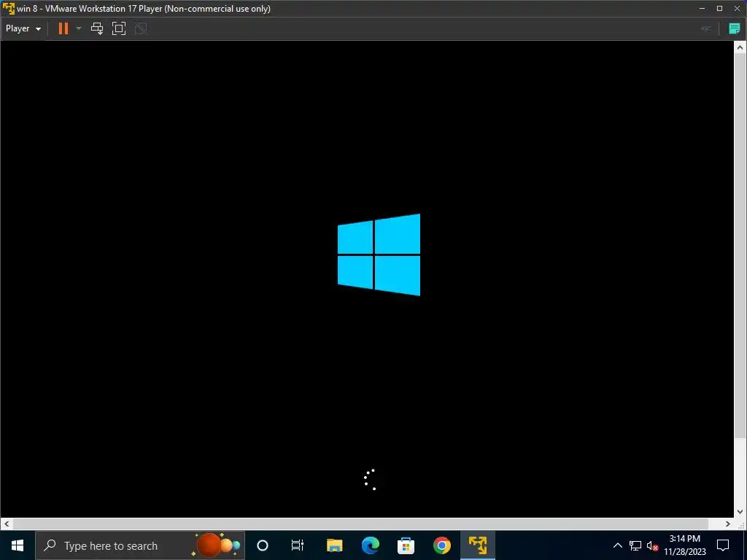Click the VMware Player taskbar button
Viewport: 747px width, 560px height.
(x=477, y=545)
